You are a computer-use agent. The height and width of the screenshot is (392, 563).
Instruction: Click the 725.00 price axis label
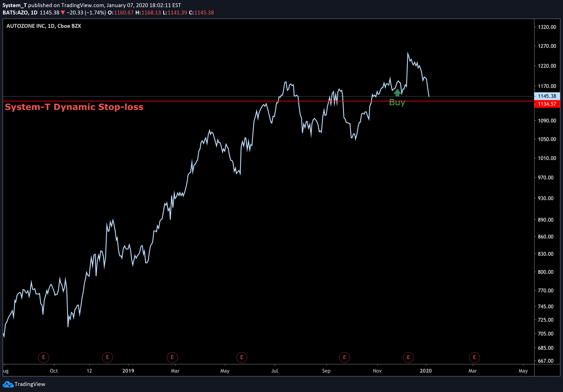(546, 320)
